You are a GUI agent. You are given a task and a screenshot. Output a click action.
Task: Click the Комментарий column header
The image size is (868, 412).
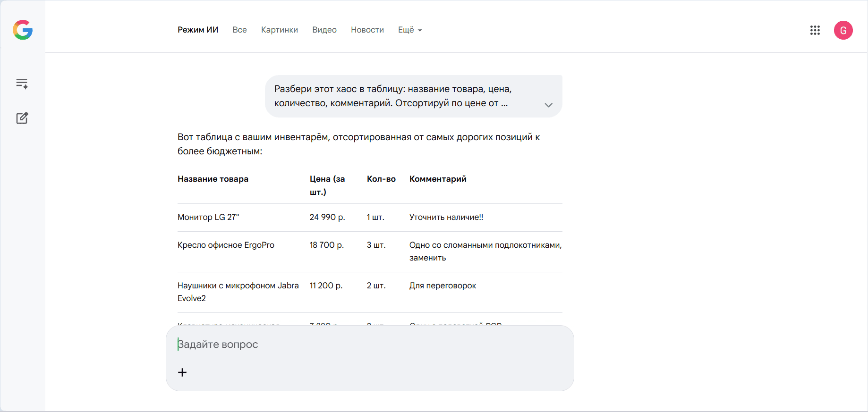tap(438, 179)
